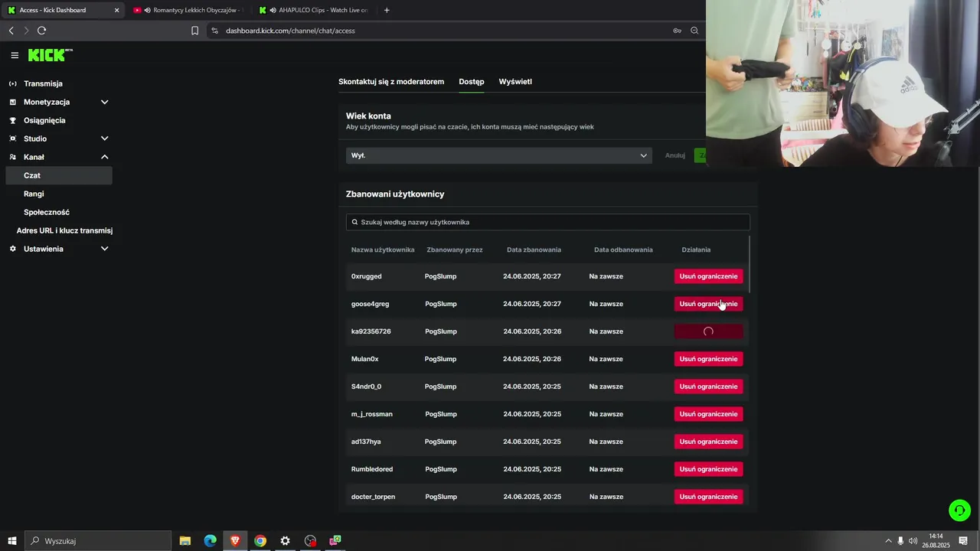The height and width of the screenshot is (551, 980).
Task: Click the address bar URL
Action: point(290,31)
